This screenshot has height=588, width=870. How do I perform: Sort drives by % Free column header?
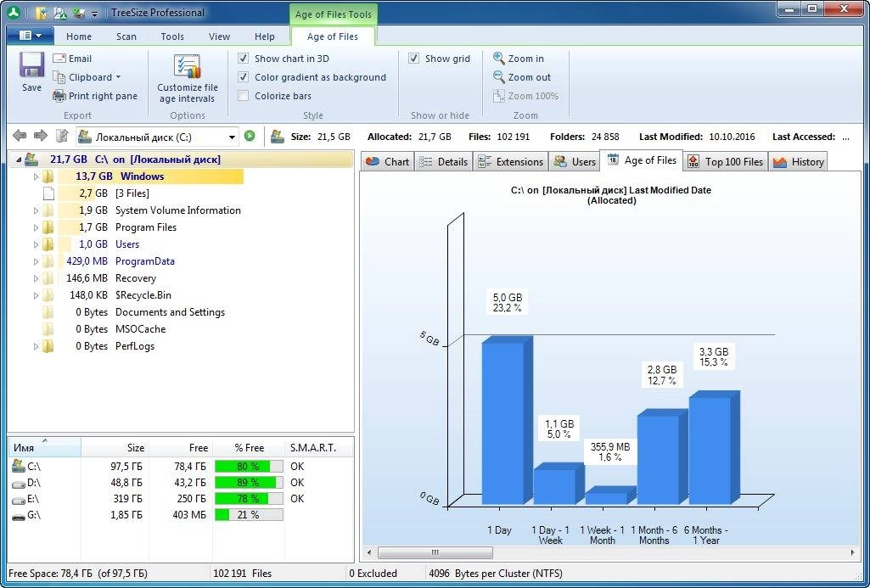tap(249, 448)
